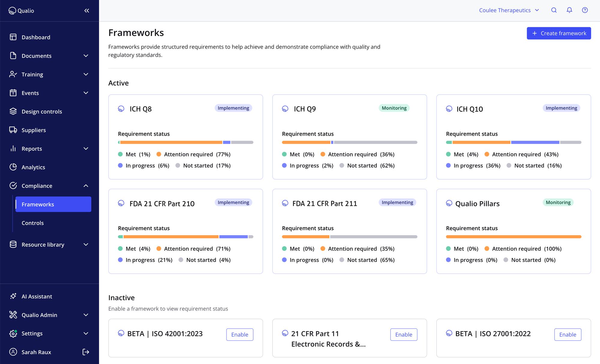Click the Create framework button
The height and width of the screenshot is (364, 600).
click(559, 33)
